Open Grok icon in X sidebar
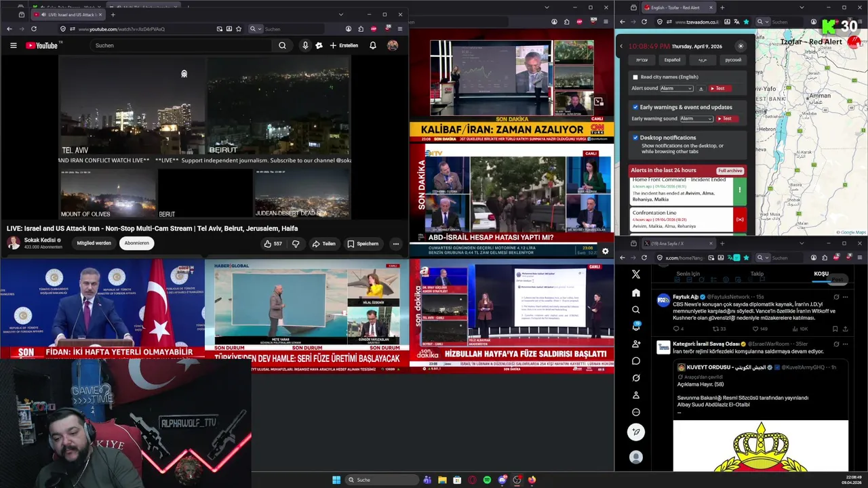Image resolution: width=868 pixels, height=488 pixels. point(635,378)
